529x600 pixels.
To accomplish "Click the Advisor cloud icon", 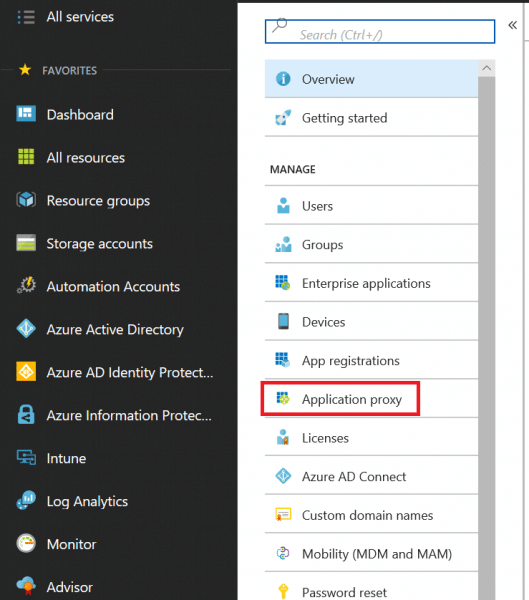I will pyautogui.click(x=26, y=586).
